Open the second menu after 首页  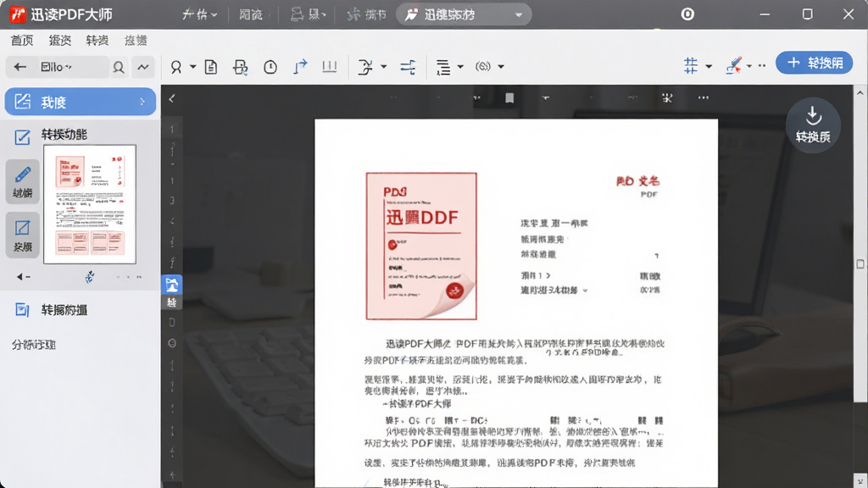pos(60,41)
